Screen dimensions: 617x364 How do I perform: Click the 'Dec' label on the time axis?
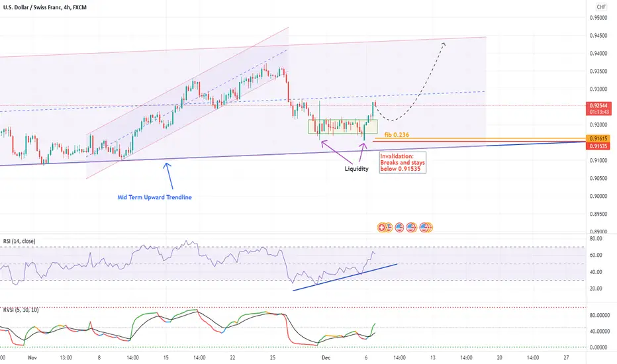[326, 357]
